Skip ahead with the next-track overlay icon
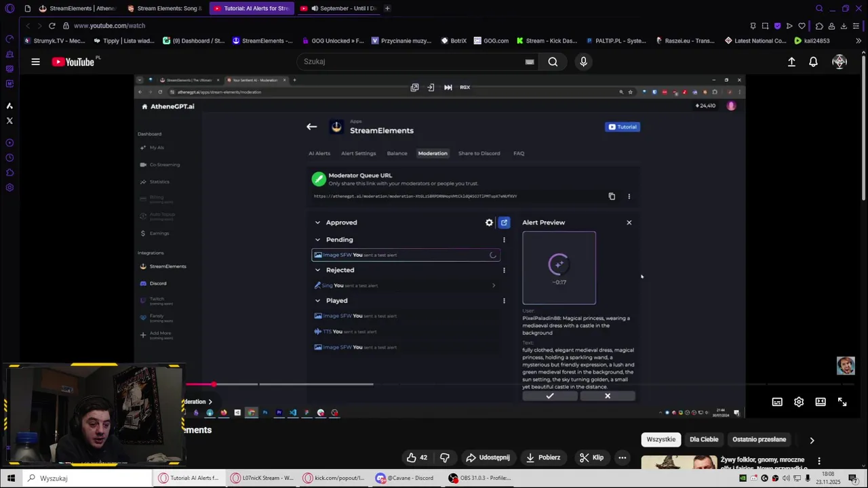Screen dimensions: 868x488 tap(448, 87)
